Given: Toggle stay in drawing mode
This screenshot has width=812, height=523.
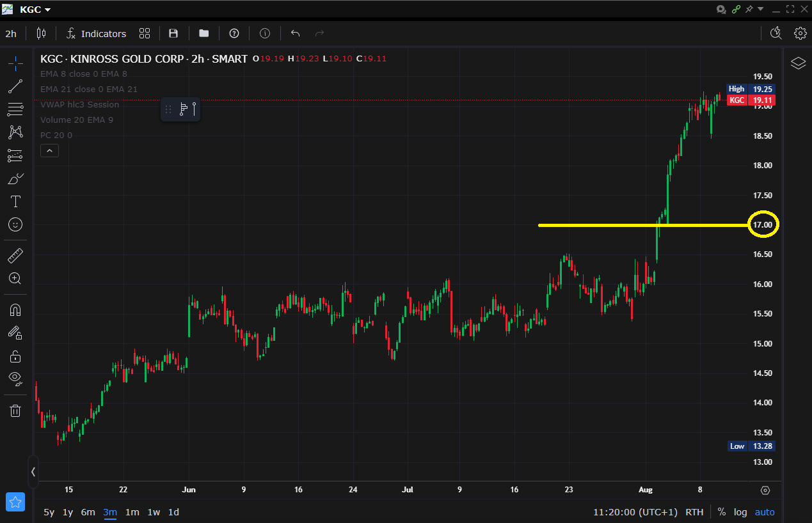Looking at the screenshot, I should tap(15, 333).
